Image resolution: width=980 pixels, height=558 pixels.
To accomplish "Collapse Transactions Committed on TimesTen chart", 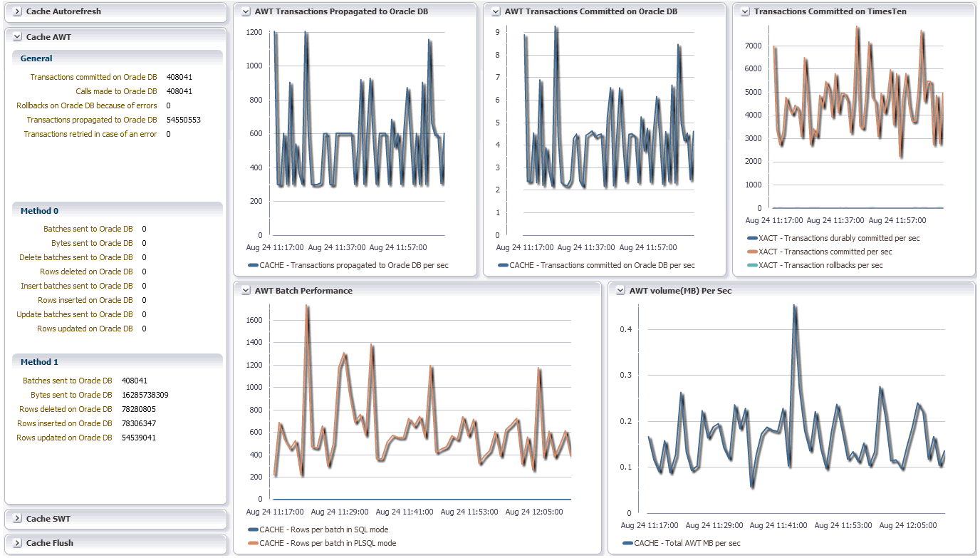I will (745, 11).
